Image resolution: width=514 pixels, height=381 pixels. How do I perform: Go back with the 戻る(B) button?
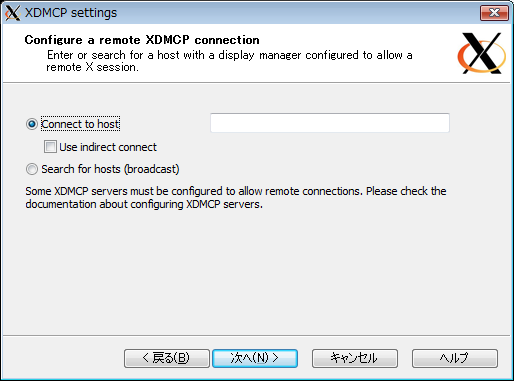[167, 358]
